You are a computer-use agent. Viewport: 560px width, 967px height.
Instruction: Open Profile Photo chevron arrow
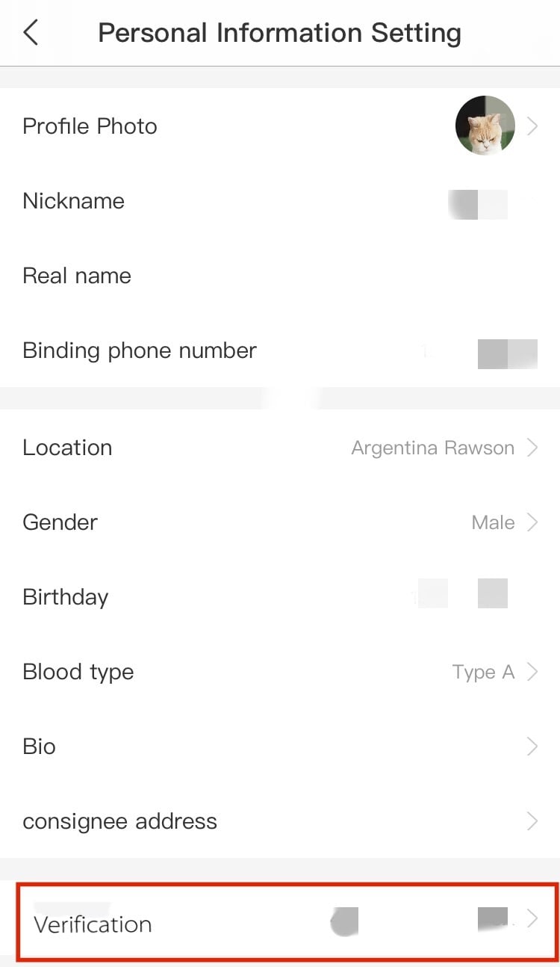coord(532,126)
